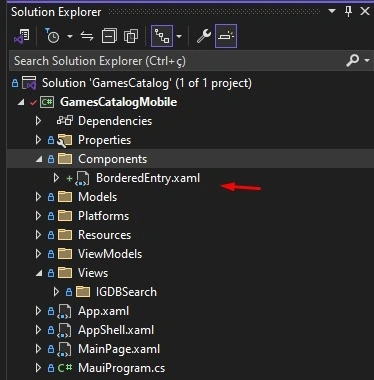The image size is (374, 380).
Task: Open Solution Explorer window position menu
Action: coord(332,11)
